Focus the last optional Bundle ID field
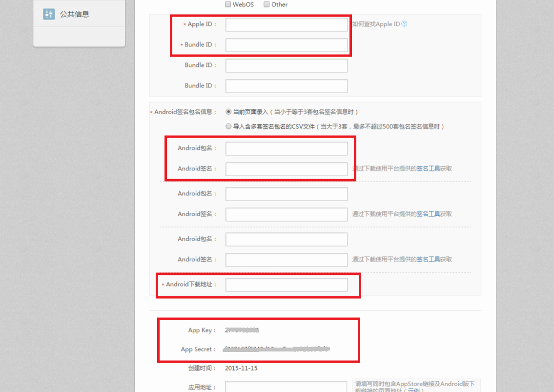This screenshot has width=554, height=392. [x=287, y=86]
